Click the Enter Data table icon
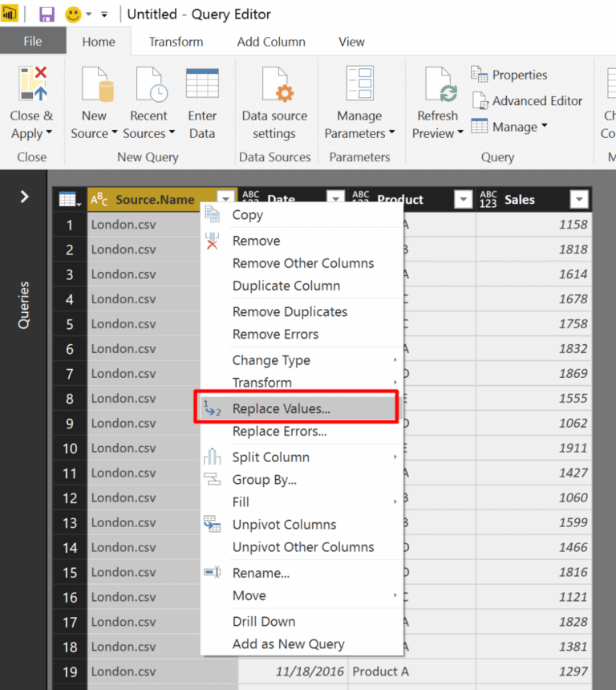This screenshot has width=616, height=690. [x=202, y=84]
